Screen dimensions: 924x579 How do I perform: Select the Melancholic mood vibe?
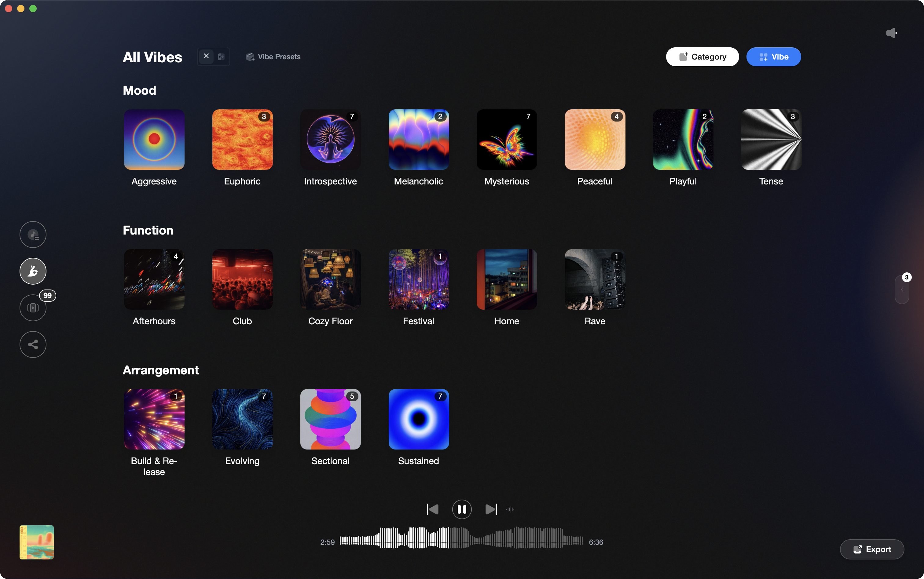pyautogui.click(x=418, y=139)
